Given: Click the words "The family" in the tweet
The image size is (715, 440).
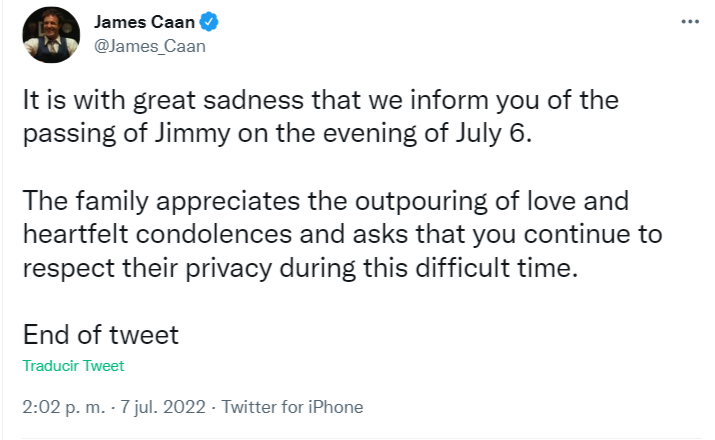Looking at the screenshot, I should (x=83, y=202).
